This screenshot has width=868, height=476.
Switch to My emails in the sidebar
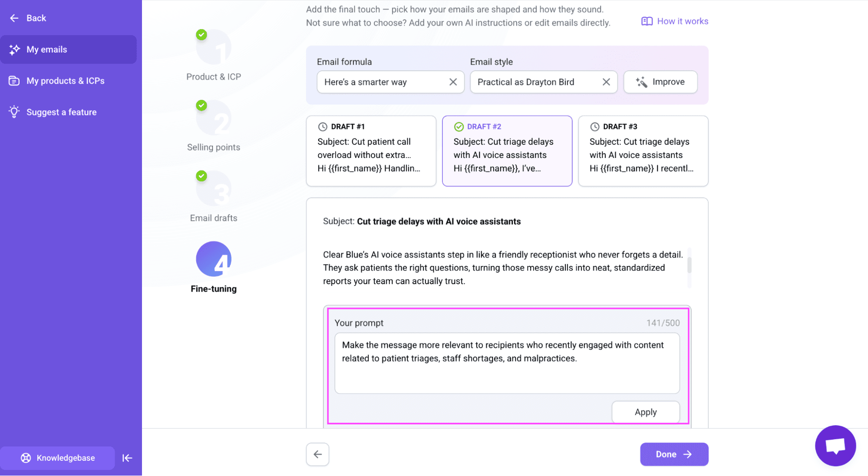coord(47,49)
